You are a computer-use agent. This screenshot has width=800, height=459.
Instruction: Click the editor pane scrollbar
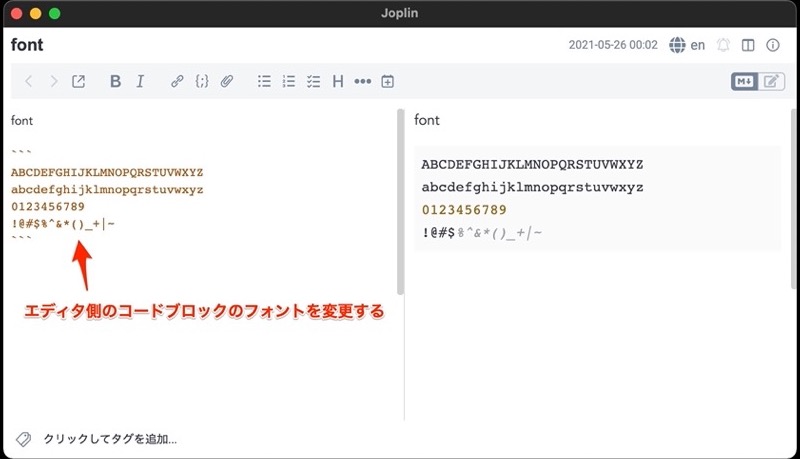tap(401, 201)
